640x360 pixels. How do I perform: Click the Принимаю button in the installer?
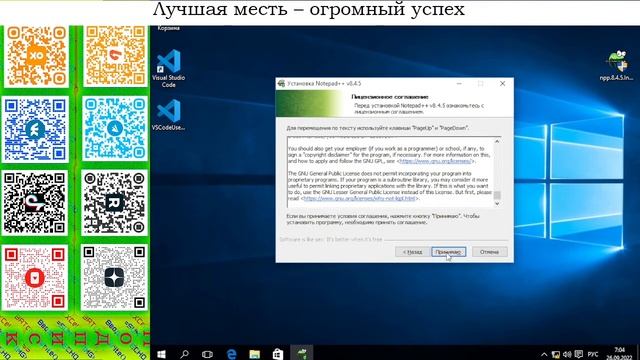tap(448, 252)
